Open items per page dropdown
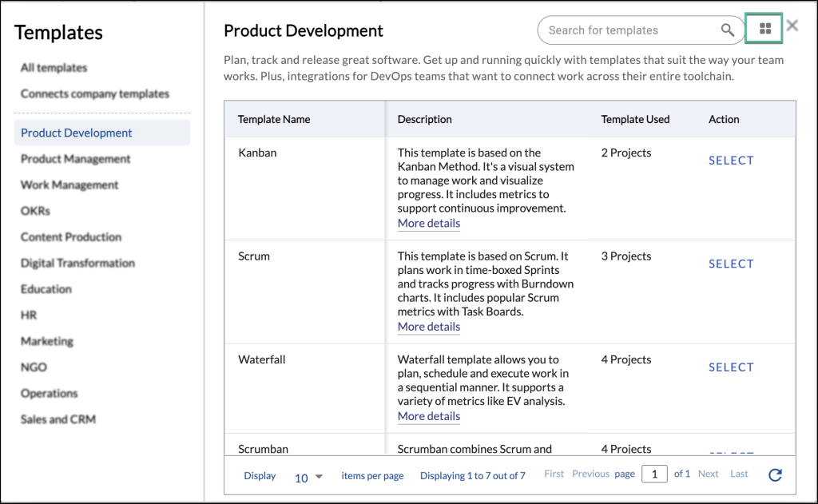This screenshot has height=504, width=818. coord(308,477)
